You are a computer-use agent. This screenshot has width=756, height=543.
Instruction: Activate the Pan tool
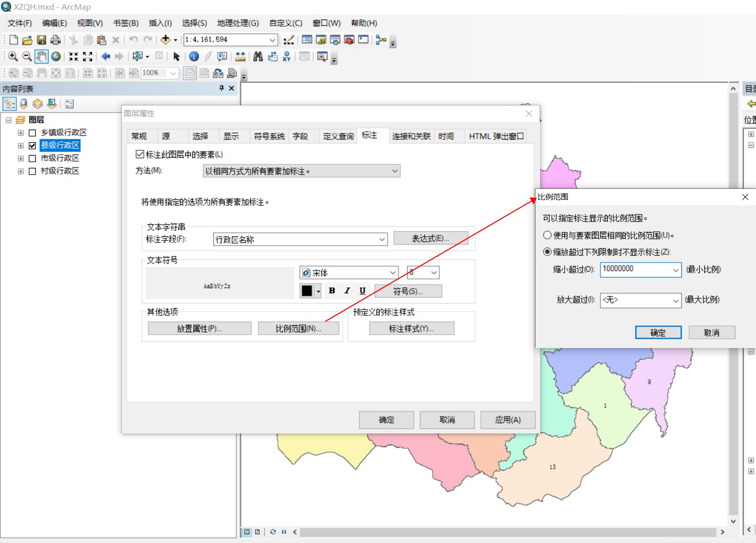[41, 56]
